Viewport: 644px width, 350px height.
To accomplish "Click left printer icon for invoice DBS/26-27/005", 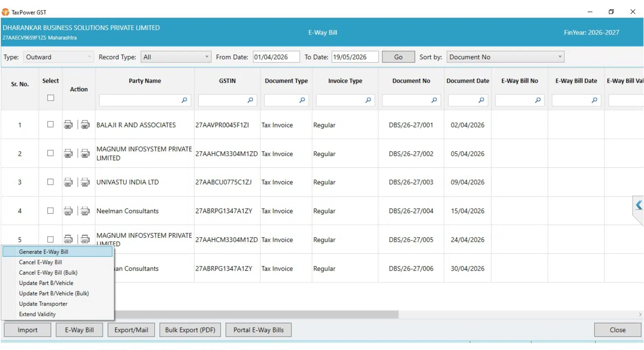I will 68,239.
